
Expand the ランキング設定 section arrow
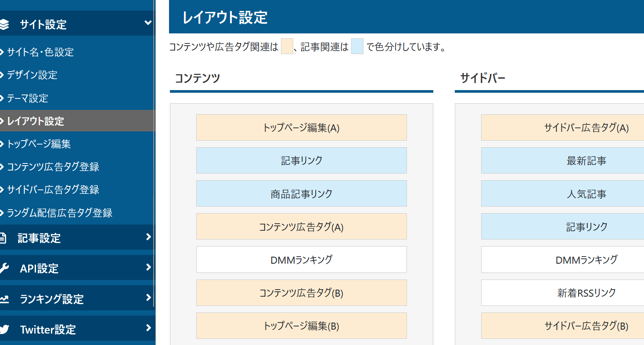click(x=148, y=298)
